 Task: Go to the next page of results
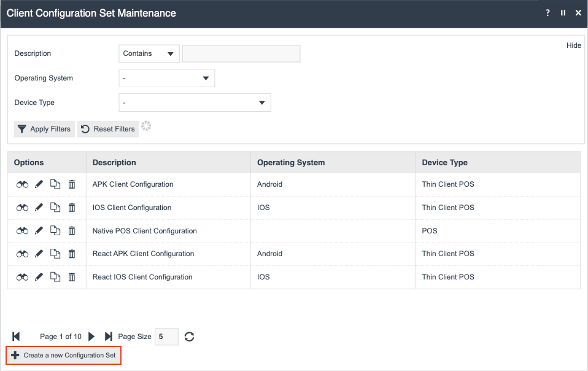[x=91, y=337]
